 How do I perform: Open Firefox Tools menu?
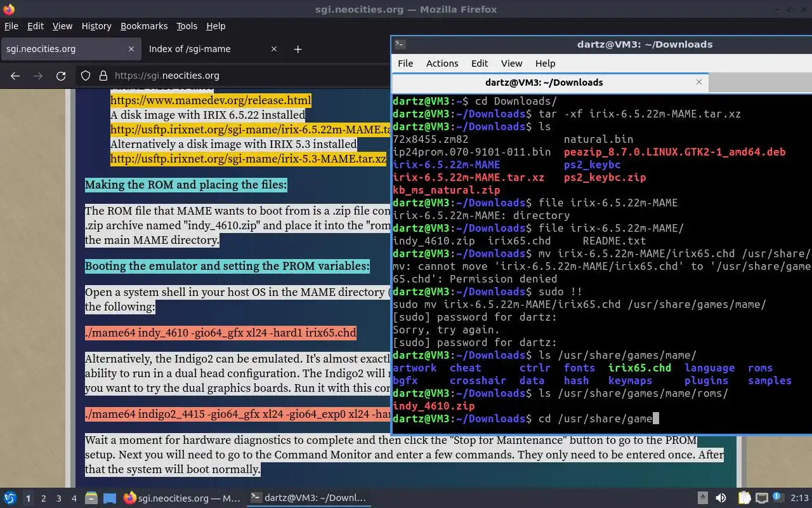click(x=187, y=26)
